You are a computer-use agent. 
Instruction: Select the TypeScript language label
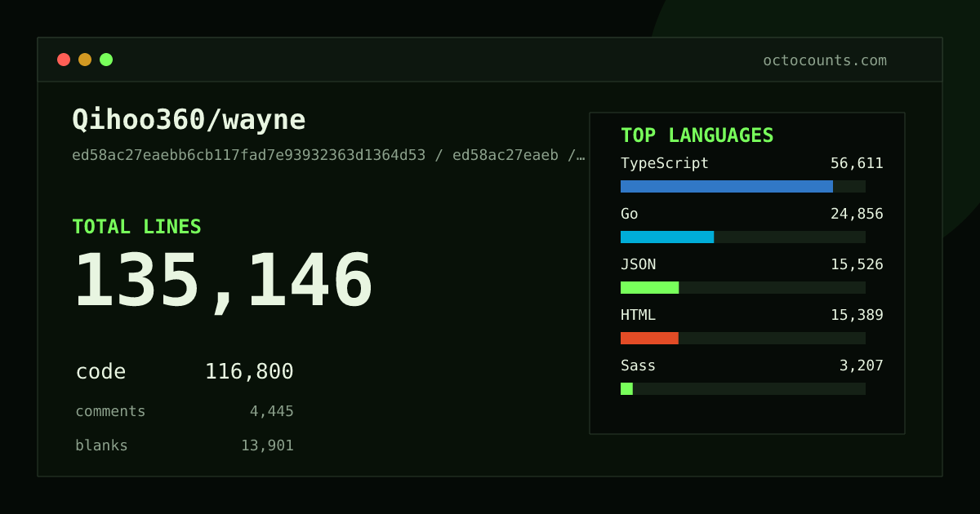[x=665, y=163]
